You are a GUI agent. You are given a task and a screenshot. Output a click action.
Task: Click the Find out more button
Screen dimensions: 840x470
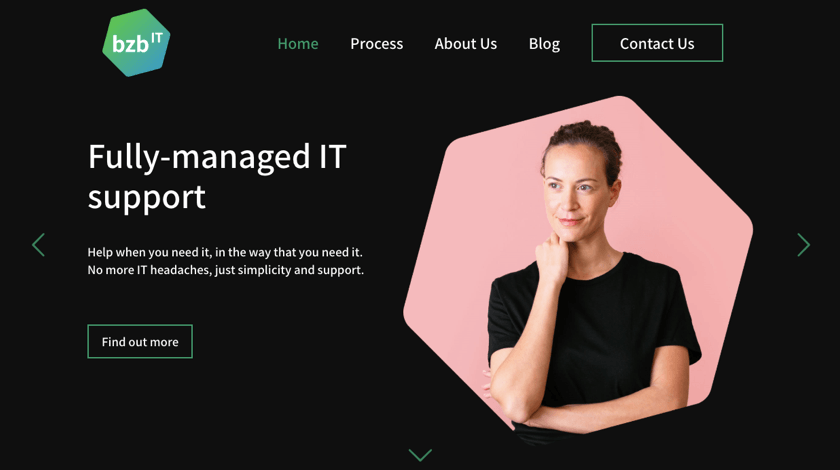tap(140, 341)
